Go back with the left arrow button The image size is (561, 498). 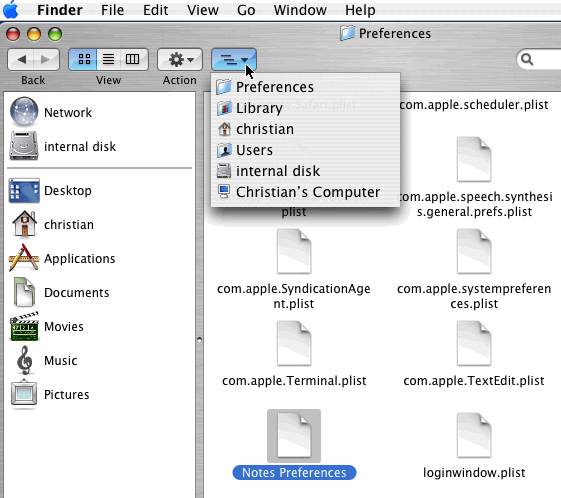click(x=21, y=59)
